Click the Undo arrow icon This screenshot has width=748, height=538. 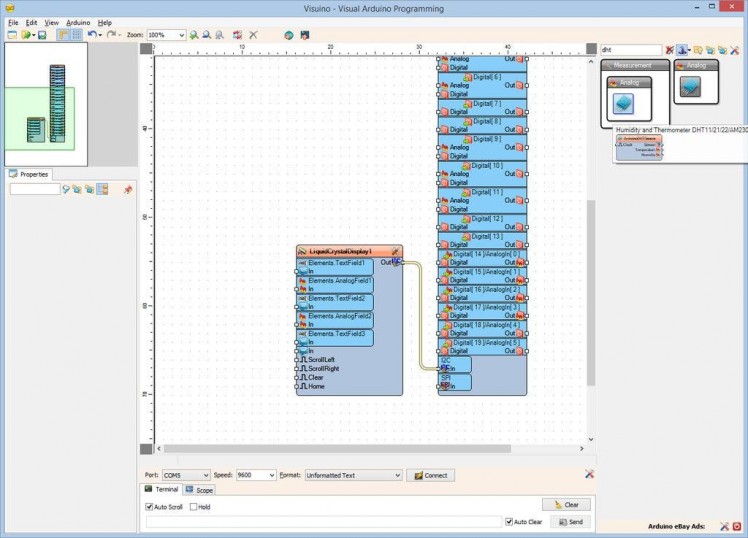(91, 35)
